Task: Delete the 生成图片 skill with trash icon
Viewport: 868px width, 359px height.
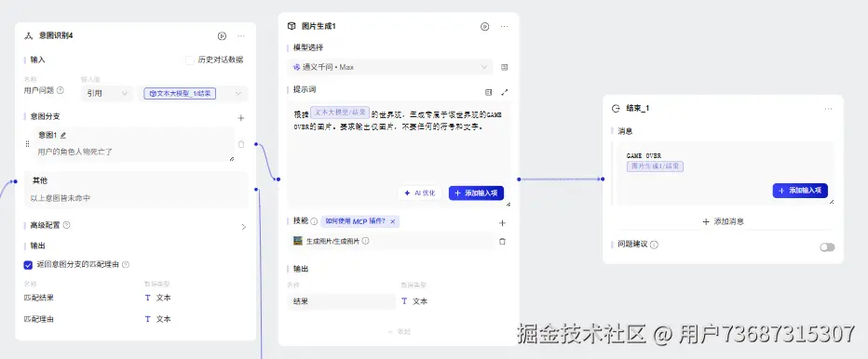Action: coord(503,241)
